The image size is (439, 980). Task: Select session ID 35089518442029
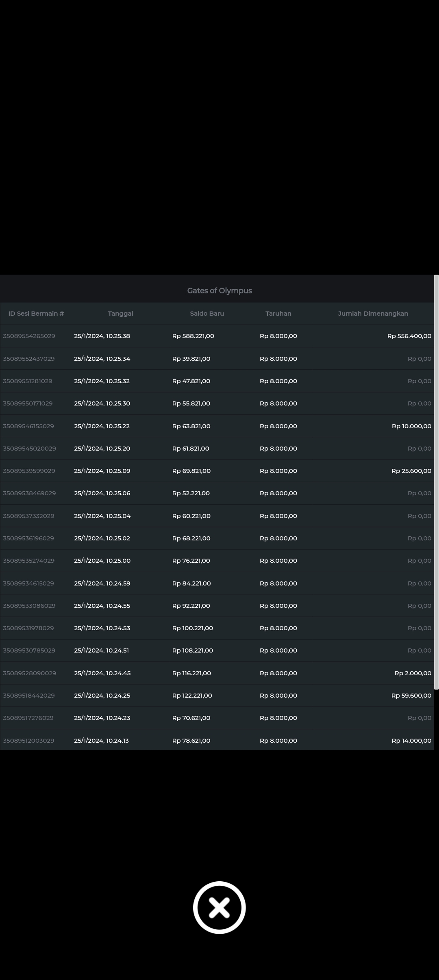coord(29,695)
